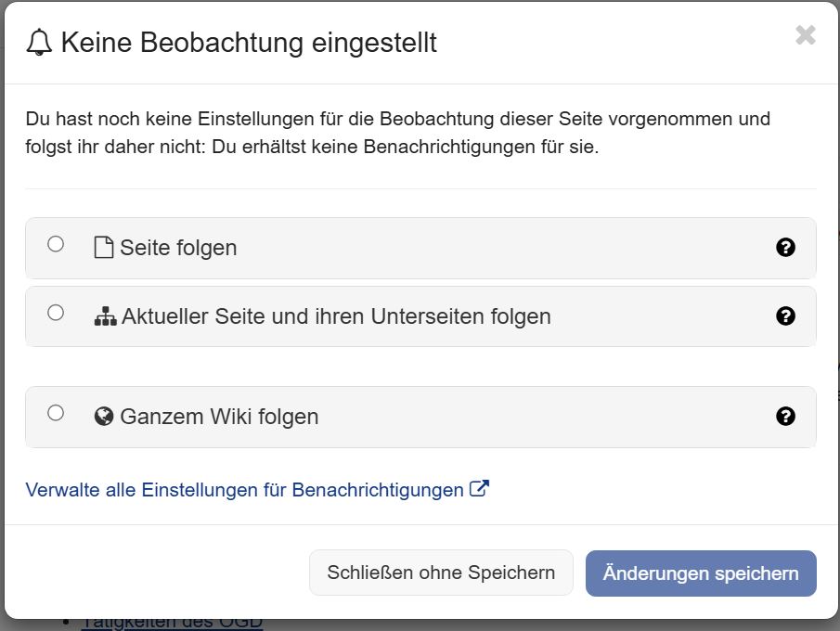
Task: Click the external link icon after Benachrichtigungen
Action: tap(480, 489)
